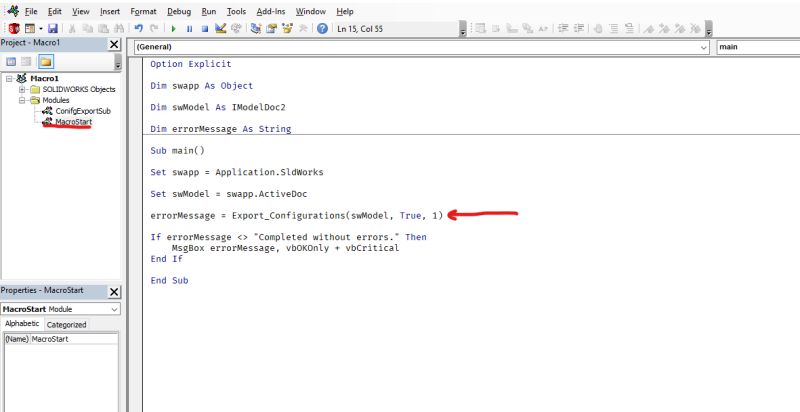
Task: Click List Properties/Methods icon in Edit toolbar
Action: click(x=480, y=29)
